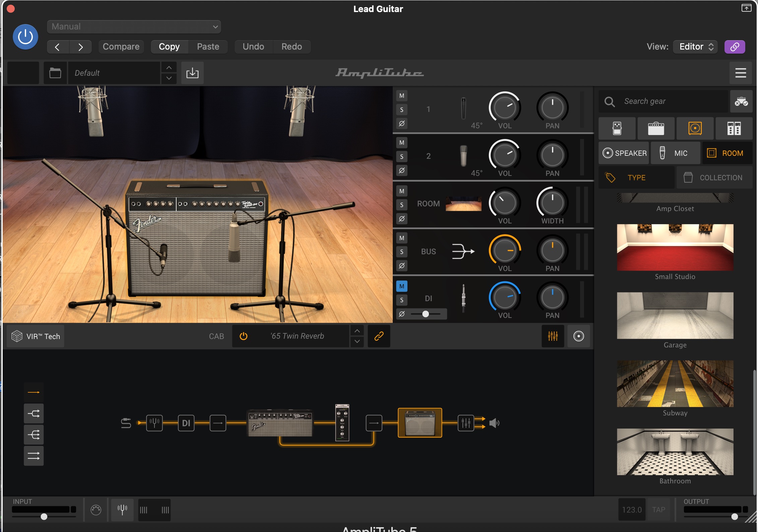Click the mic 2 model icon
This screenshot has height=532, width=758.
pyautogui.click(x=463, y=156)
